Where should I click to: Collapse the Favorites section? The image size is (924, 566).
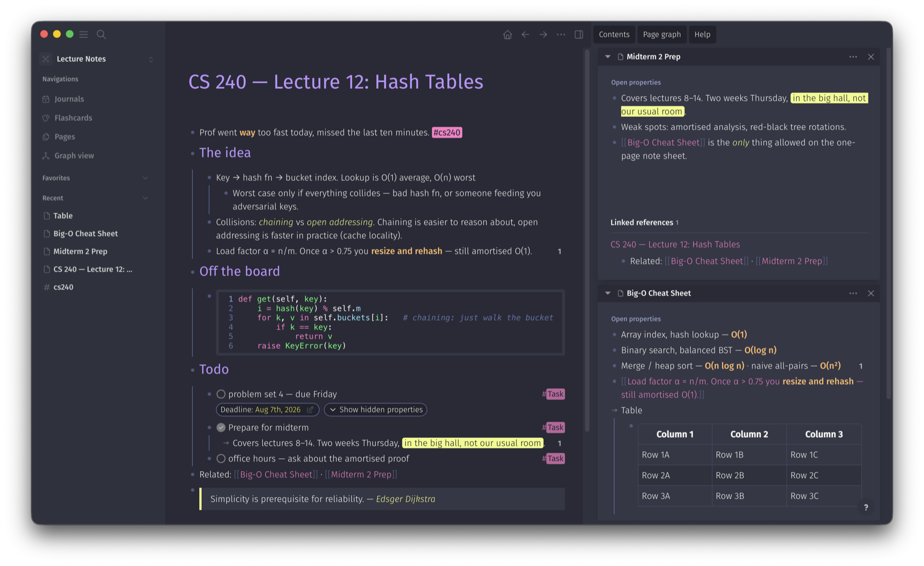pos(145,178)
